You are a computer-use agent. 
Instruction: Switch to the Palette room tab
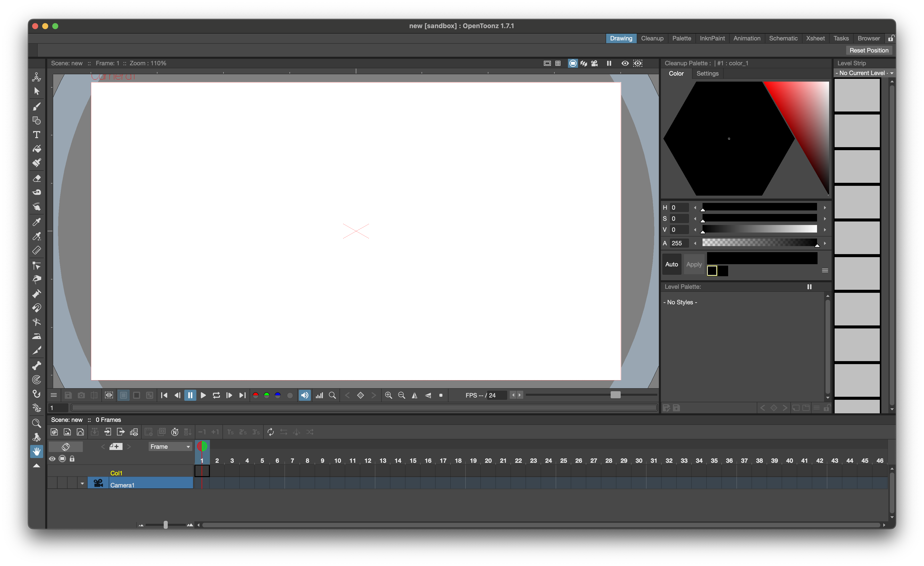click(x=681, y=38)
